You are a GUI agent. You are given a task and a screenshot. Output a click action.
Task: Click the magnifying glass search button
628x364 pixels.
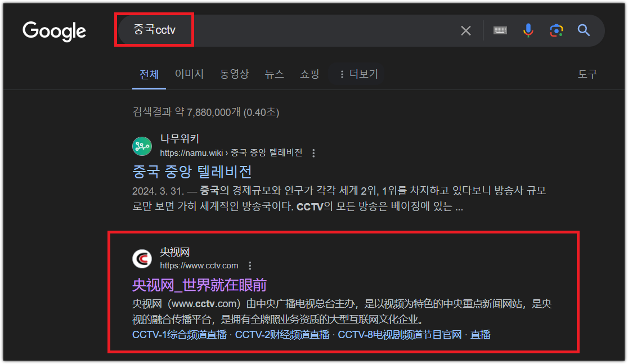[584, 30]
